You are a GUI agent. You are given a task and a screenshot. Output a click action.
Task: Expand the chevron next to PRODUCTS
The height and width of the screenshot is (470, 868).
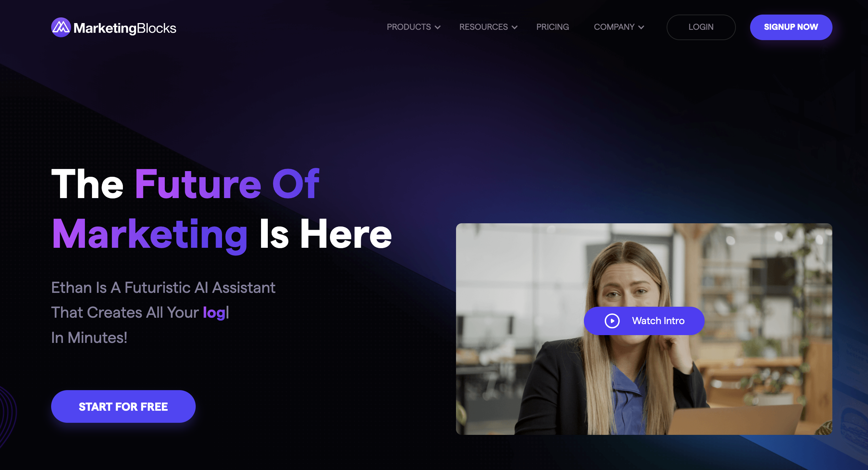pyautogui.click(x=438, y=27)
